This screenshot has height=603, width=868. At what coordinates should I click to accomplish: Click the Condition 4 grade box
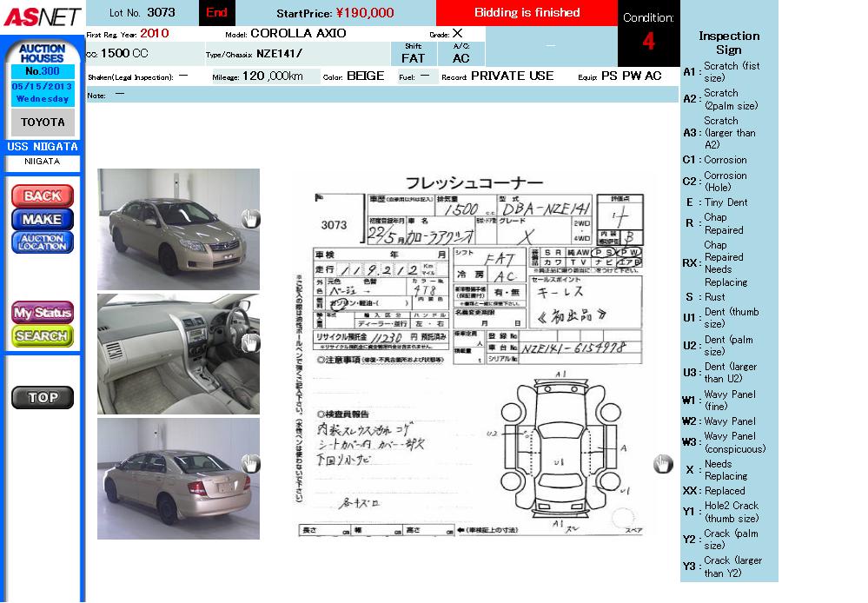pos(648,34)
